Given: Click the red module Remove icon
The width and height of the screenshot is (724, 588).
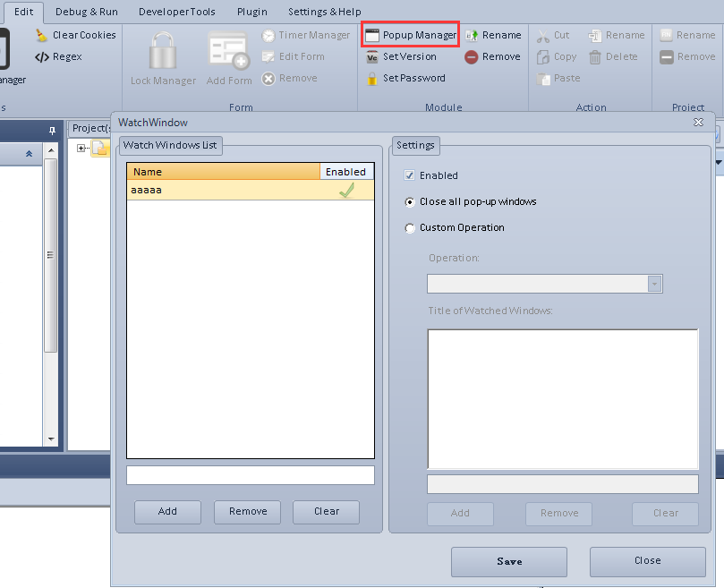Looking at the screenshot, I should [472, 56].
